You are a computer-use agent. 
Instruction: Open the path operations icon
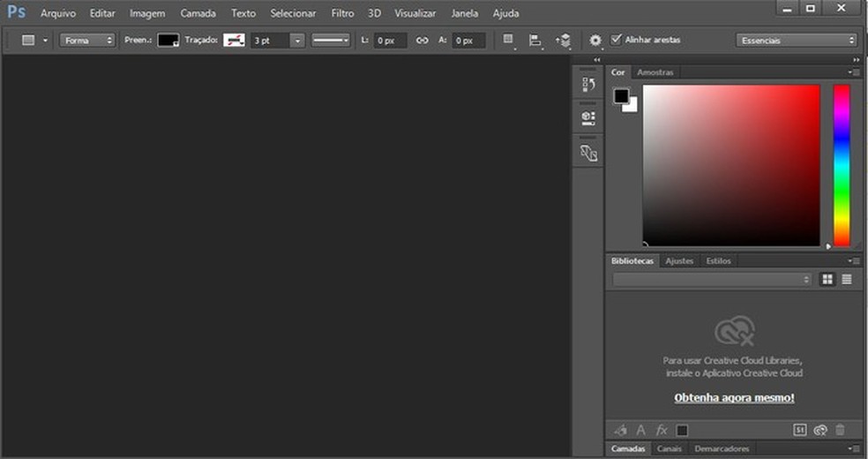[x=508, y=41]
